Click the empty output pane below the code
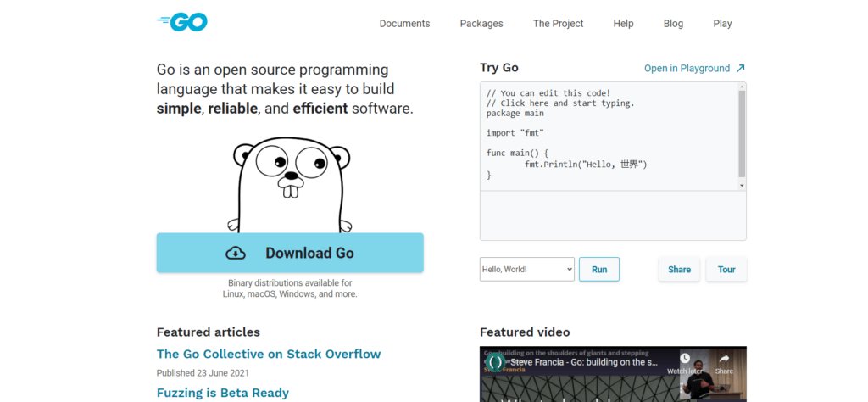The image size is (868, 402). tap(613, 215)
